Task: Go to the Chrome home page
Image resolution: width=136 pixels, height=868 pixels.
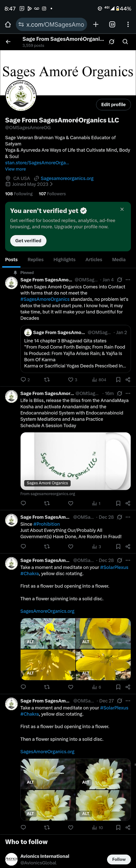Action: click(8, 24)
